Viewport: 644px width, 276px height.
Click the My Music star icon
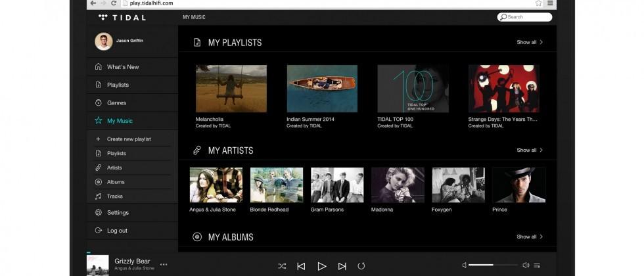click(x=98, y=120)
